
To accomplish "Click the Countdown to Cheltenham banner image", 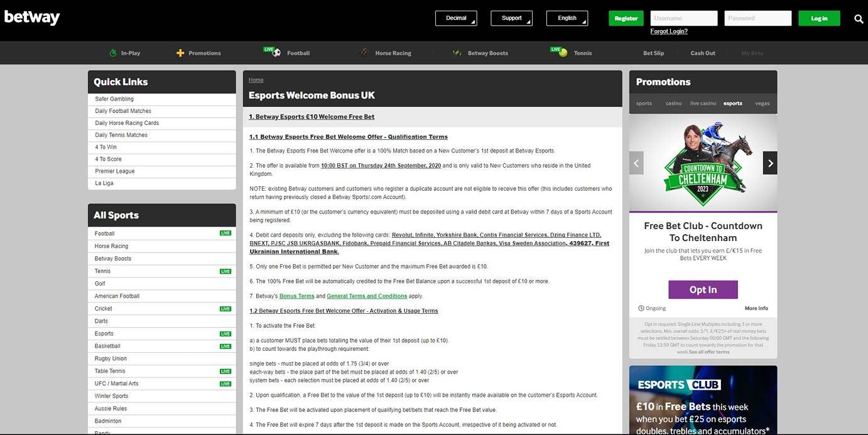I will [703, 163].
